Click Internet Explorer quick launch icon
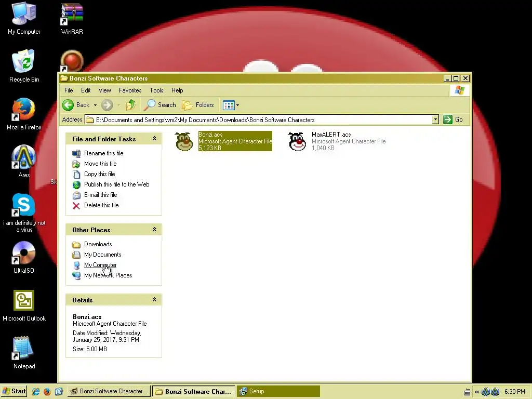This screenshot has width=532, height=399. point(36,391)
